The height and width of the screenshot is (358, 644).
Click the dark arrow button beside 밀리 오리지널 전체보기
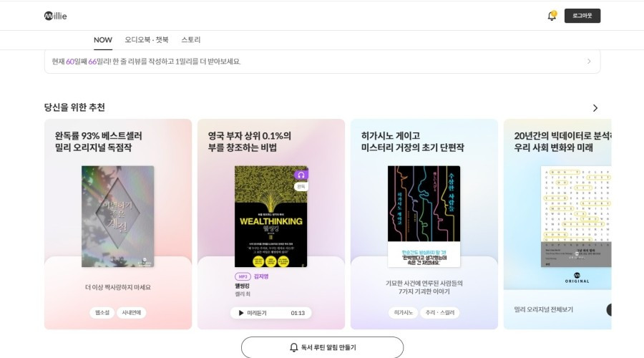pos(609,309)
